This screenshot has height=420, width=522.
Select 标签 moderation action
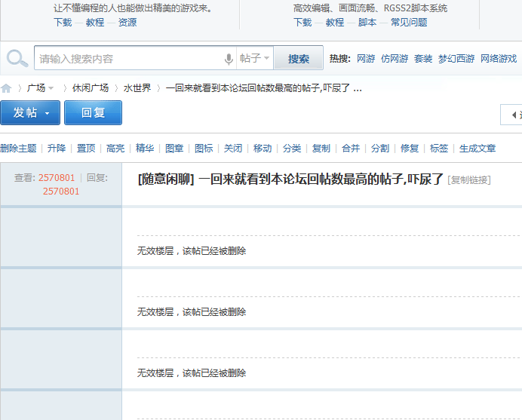point(439,148)
